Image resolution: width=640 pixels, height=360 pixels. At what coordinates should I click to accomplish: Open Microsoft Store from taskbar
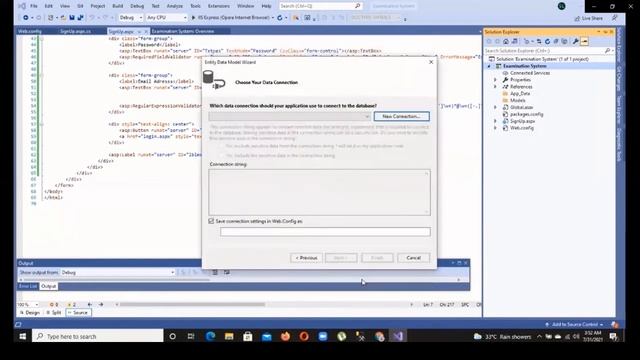point(248,336)
